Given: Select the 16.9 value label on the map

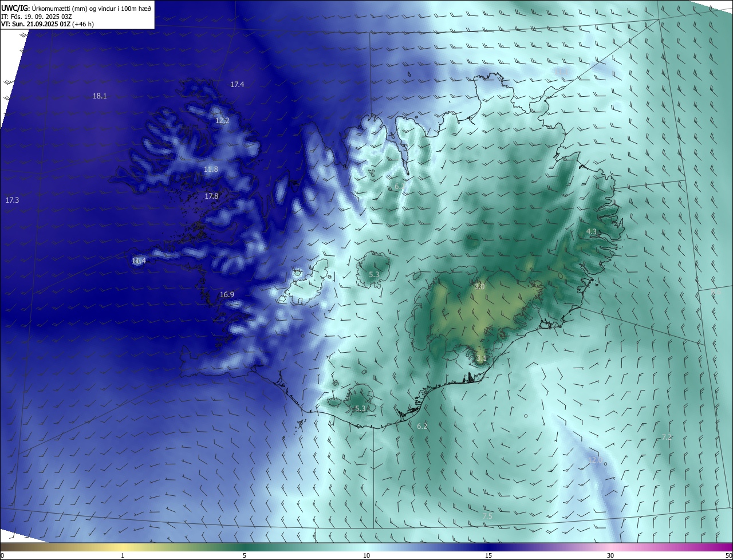Looking at the screenshot, I should [x=227, y=295].
